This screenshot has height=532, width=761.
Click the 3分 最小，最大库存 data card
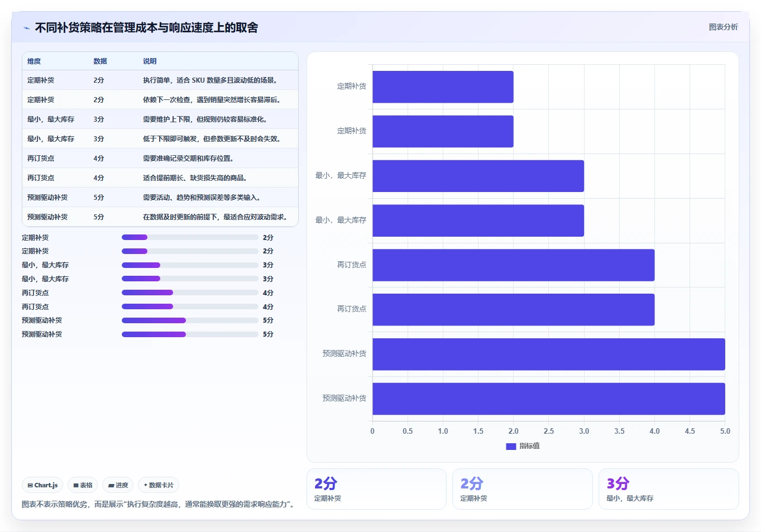point(668,489)
